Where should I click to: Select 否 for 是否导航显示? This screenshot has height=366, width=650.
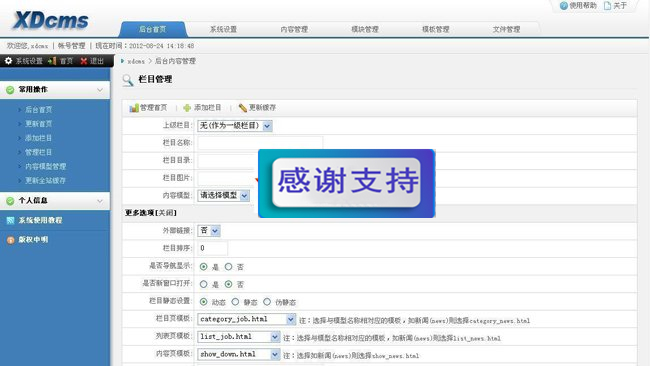click(x=228, y=267)
